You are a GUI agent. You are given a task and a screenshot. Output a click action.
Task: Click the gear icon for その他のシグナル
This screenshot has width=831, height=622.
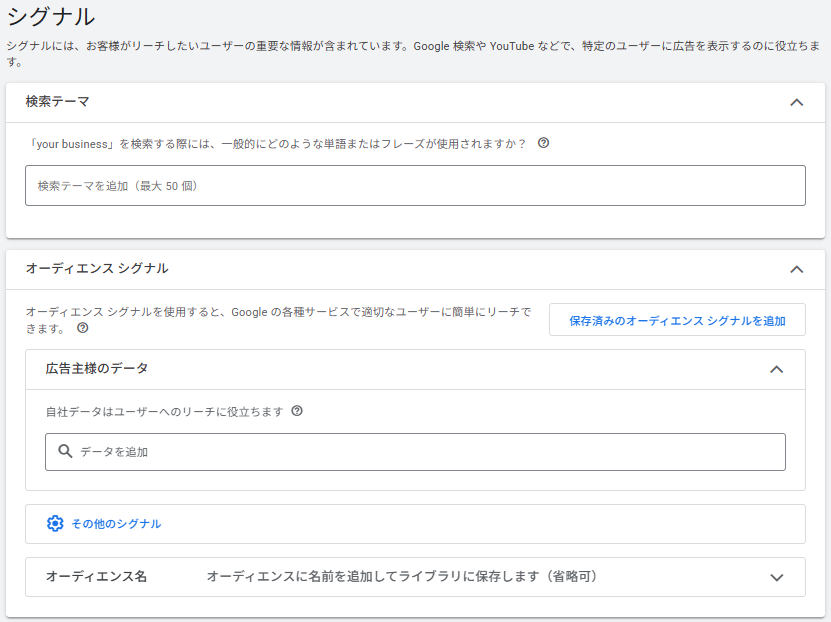tap(55, 523)
